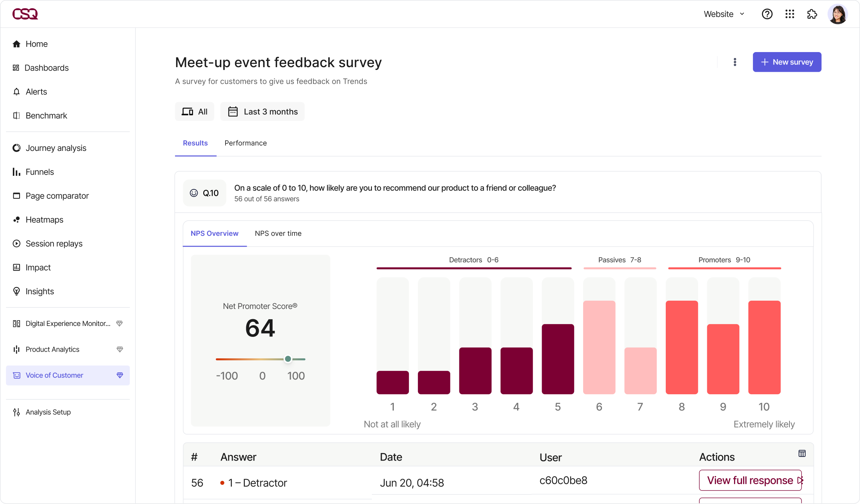
Task: Click the Session replays play icon
Action: click(16, 243)
